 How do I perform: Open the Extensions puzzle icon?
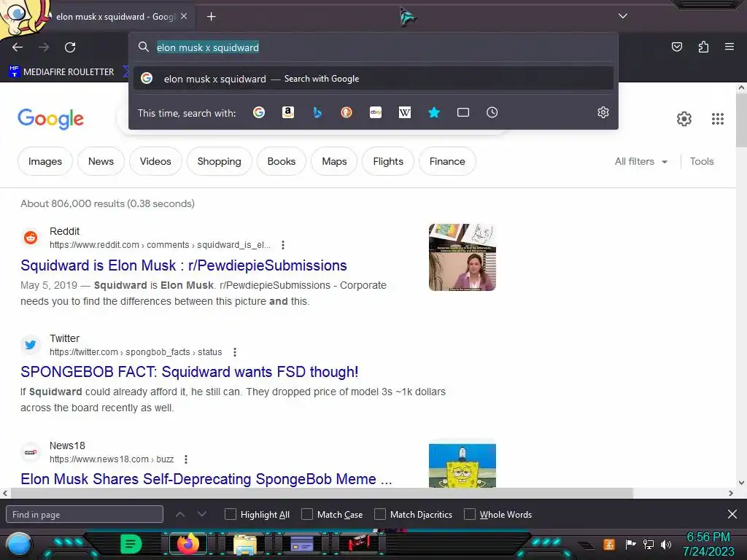coord(703,47)
